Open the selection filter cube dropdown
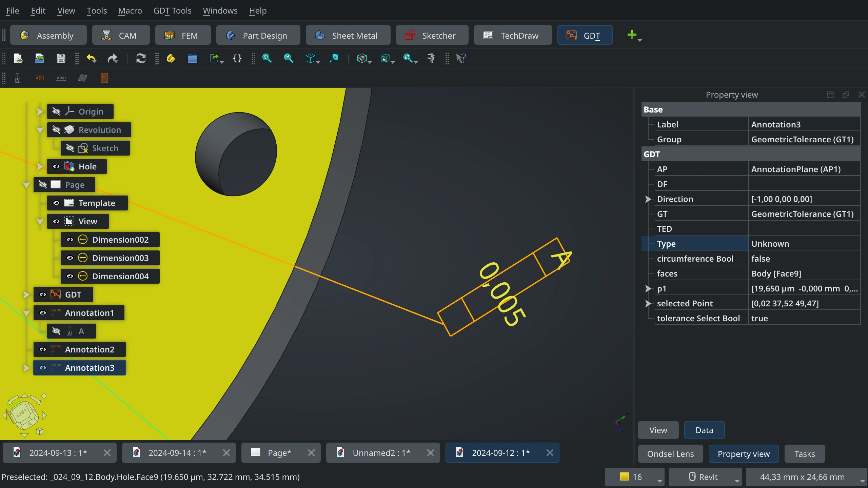Screen dimensions: 868x488 coord(393,62)
